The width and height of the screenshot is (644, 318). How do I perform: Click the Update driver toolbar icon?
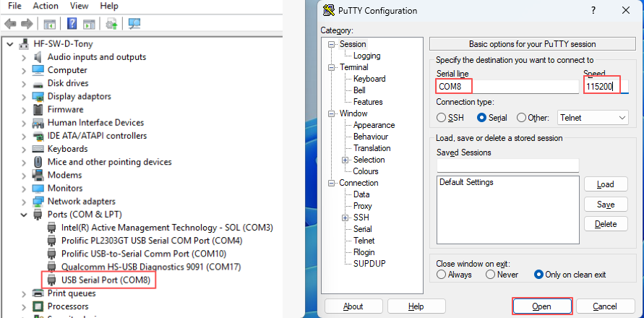click(111, 24)
